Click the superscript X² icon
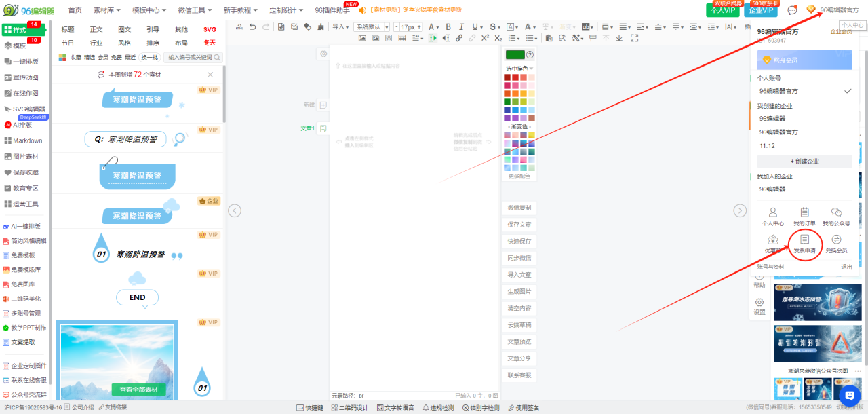Image resolution: width=868 pixels, height=414 pixels. (485, 38)
